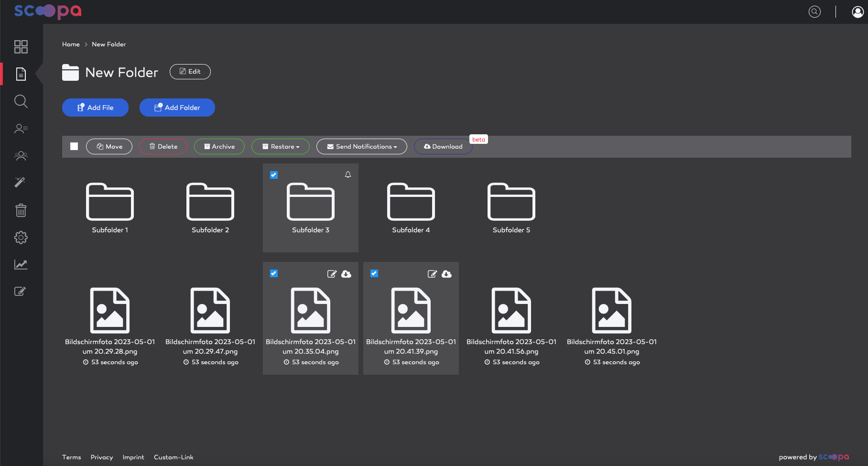Click the Move button
Screen dimensions: 868x466
click(x=109, y=147)
